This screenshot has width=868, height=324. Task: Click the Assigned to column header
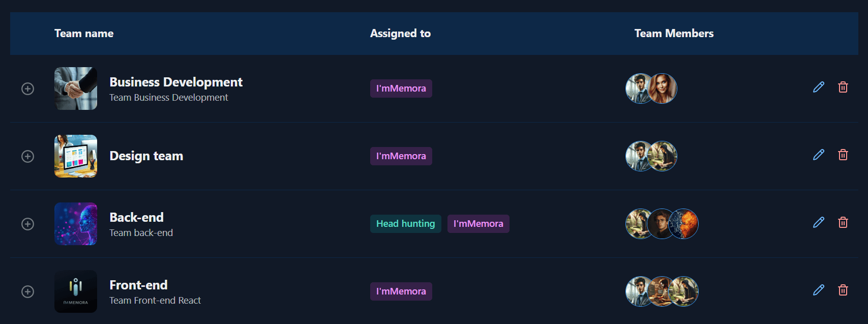click(x=400, y=34)
